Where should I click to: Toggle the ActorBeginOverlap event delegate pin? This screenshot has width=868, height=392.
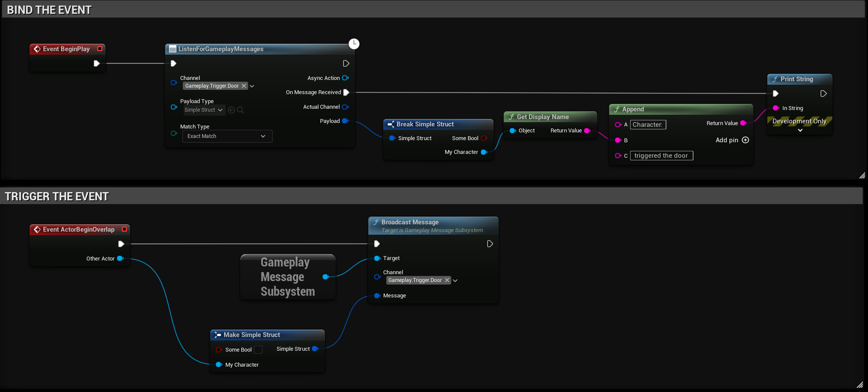tap(124, 230)
